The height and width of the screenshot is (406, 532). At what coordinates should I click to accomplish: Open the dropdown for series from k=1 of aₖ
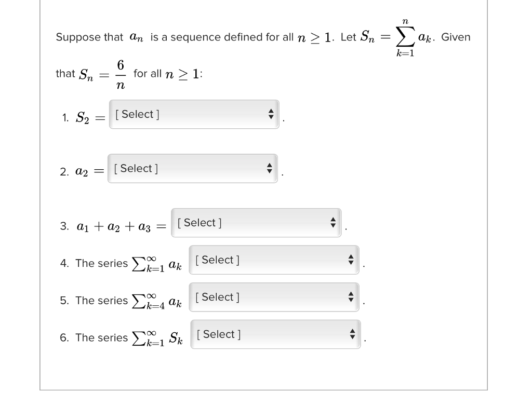point(274,260)
